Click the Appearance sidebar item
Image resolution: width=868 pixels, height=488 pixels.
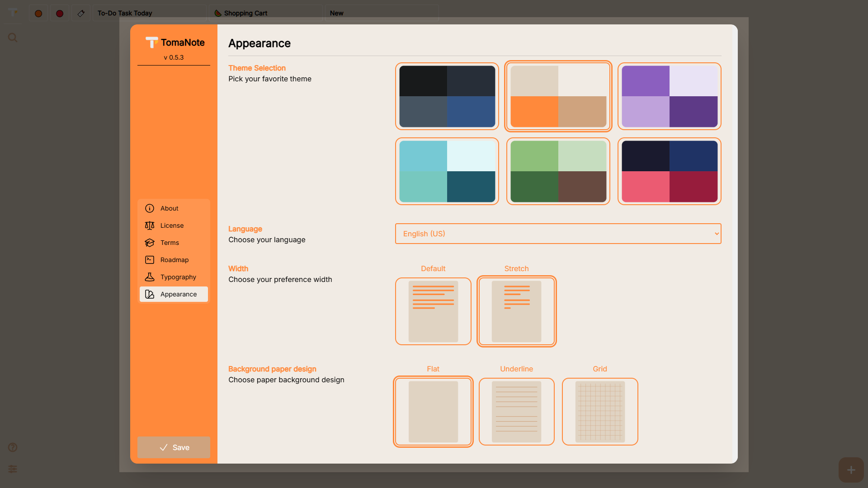174,294
